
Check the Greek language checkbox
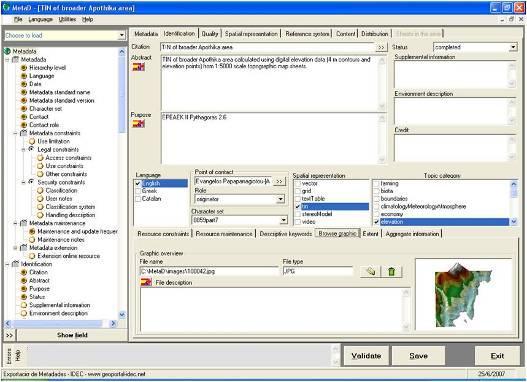coord(138,191)
